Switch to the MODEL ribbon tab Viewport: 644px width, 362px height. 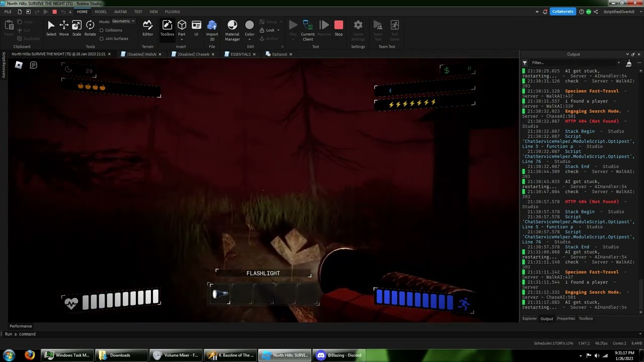point(101,12)
